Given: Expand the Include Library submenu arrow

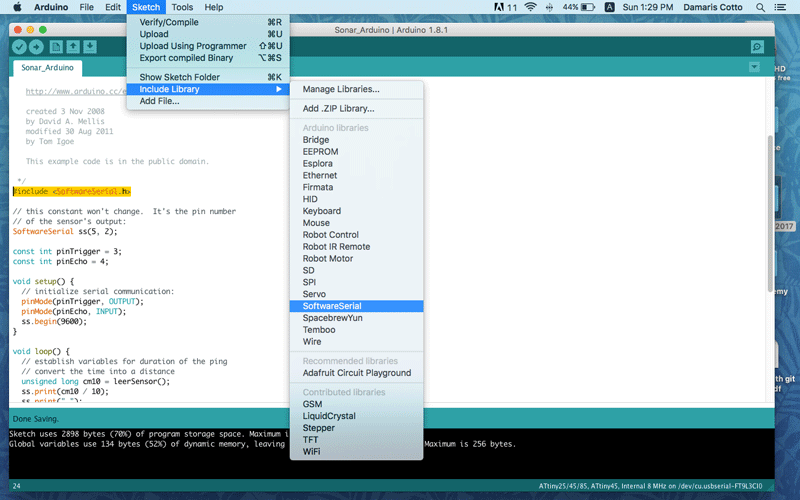Looking at the screenshot, I should [279, 89].
